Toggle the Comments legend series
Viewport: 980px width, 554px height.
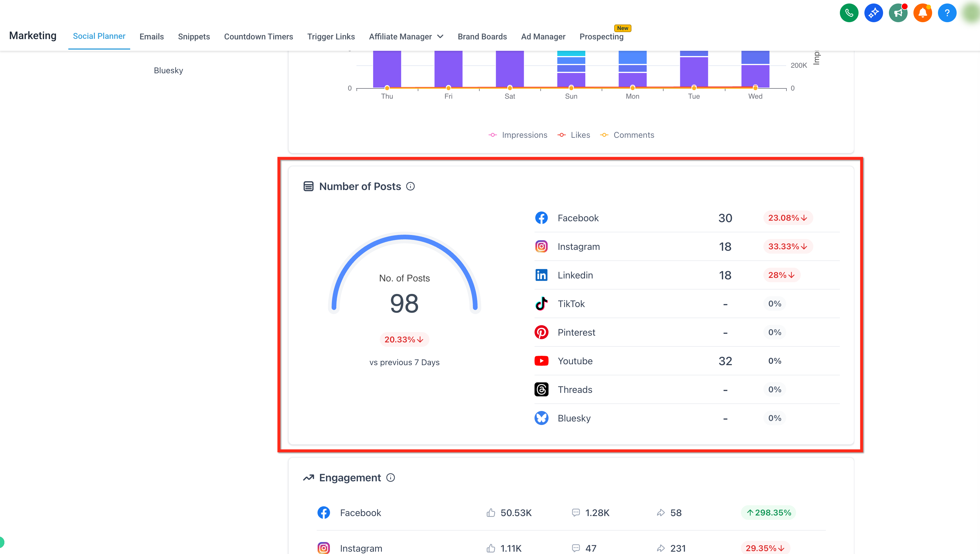coord(627,135)
